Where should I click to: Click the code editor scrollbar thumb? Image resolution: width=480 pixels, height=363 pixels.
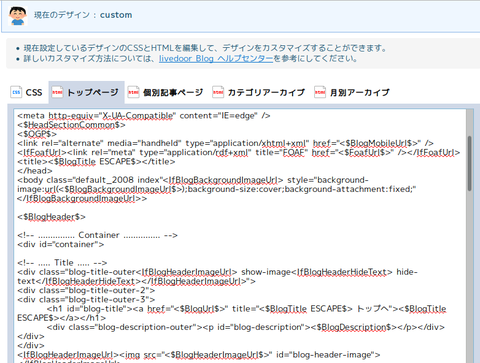coord(469,163)
